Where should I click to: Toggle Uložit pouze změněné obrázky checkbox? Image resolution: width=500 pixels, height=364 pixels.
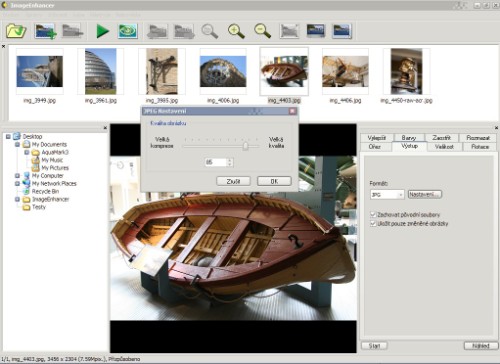(x=373, y=224)
